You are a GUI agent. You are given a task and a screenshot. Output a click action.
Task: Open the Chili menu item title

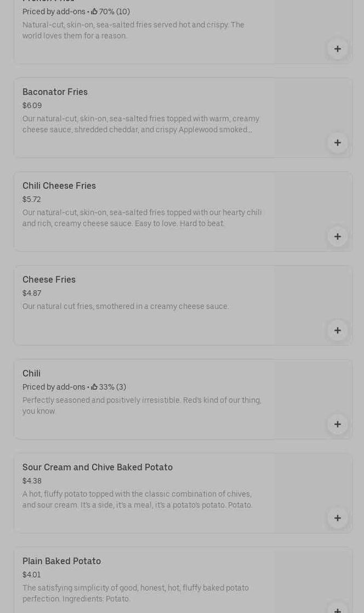[x=31, y=374]
